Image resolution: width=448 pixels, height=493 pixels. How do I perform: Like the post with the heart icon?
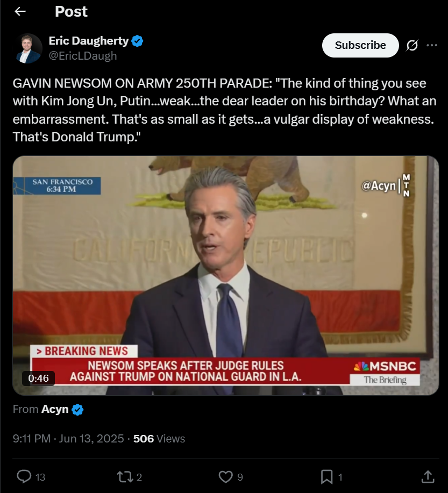225,477
